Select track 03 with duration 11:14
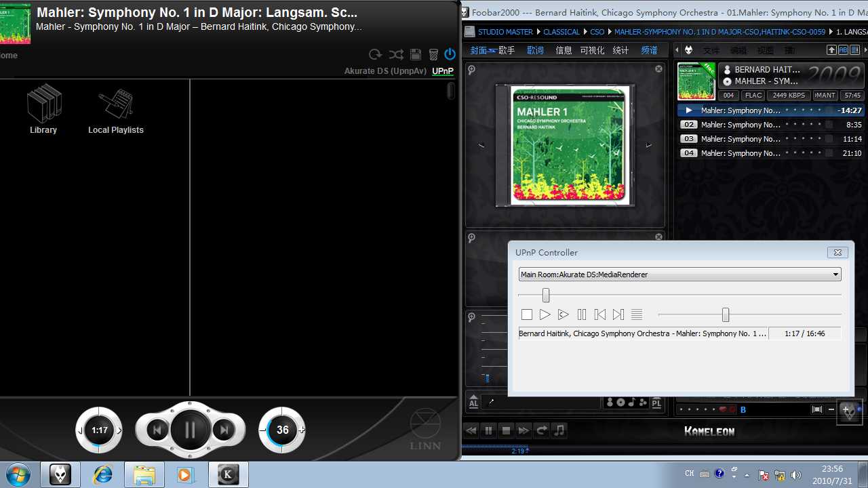 pyautogui.click(x=772, y=139)
